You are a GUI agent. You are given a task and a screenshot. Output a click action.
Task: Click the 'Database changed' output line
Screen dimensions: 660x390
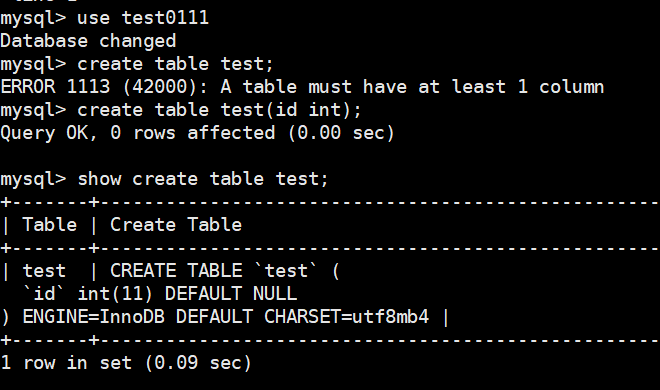point(88,41)
